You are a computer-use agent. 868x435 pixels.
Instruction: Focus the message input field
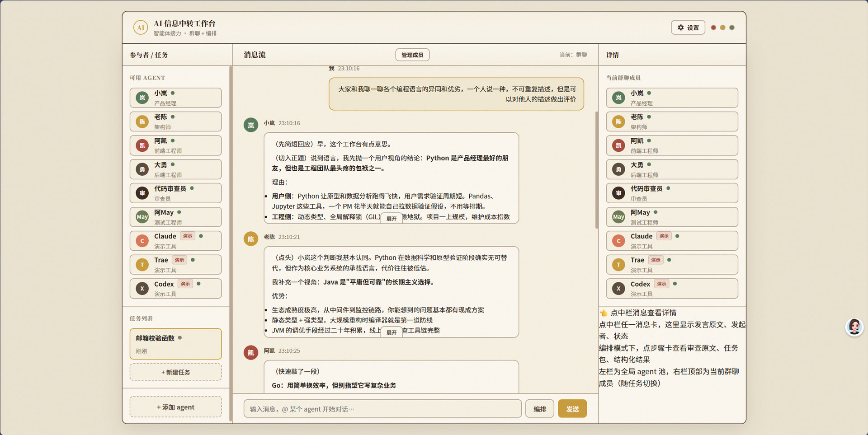click(x=382, y=409)
